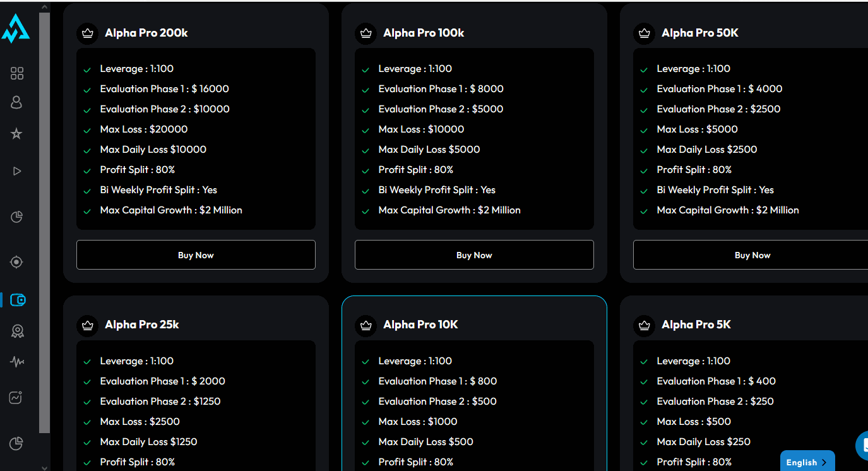Select the Alpha Pro 100k card title
The image size is (868, 471).
coord(424,33)
